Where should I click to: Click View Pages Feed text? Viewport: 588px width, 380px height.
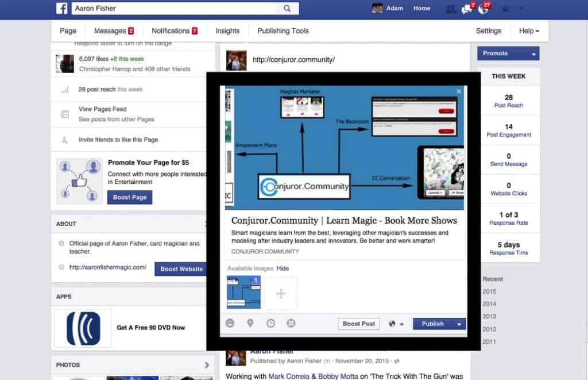[102, 109]
